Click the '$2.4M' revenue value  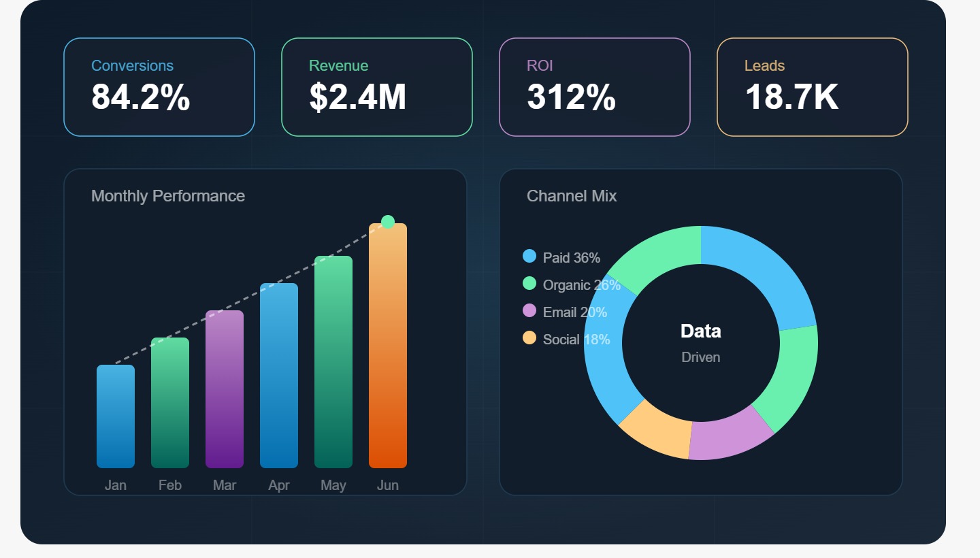click(x=358, y=97)
